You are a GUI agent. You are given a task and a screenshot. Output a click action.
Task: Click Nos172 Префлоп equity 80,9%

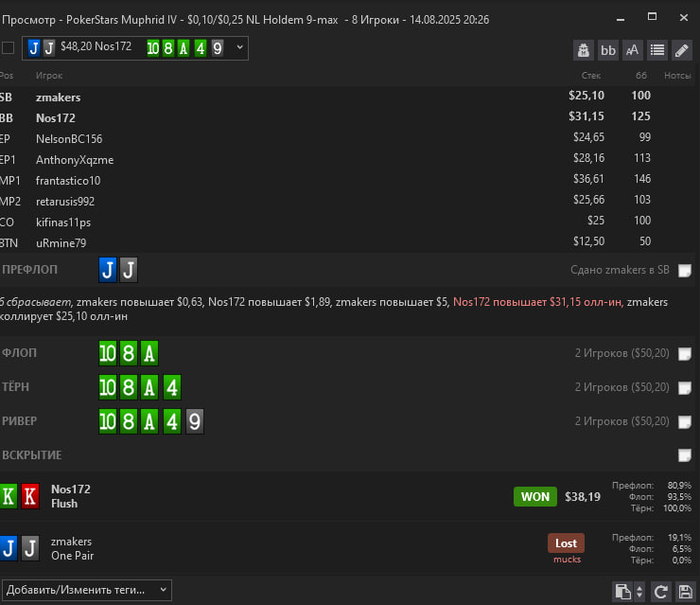pos(679,485)
